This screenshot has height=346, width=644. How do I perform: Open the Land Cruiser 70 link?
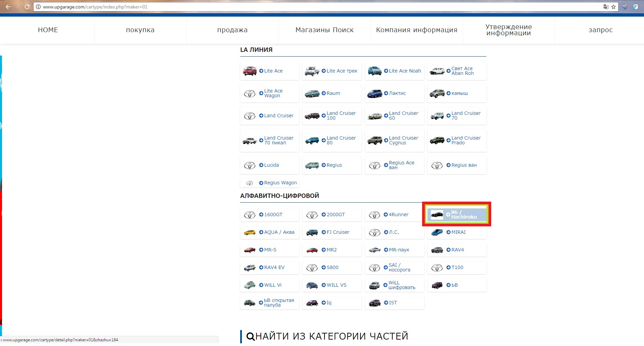coord(466,116)
